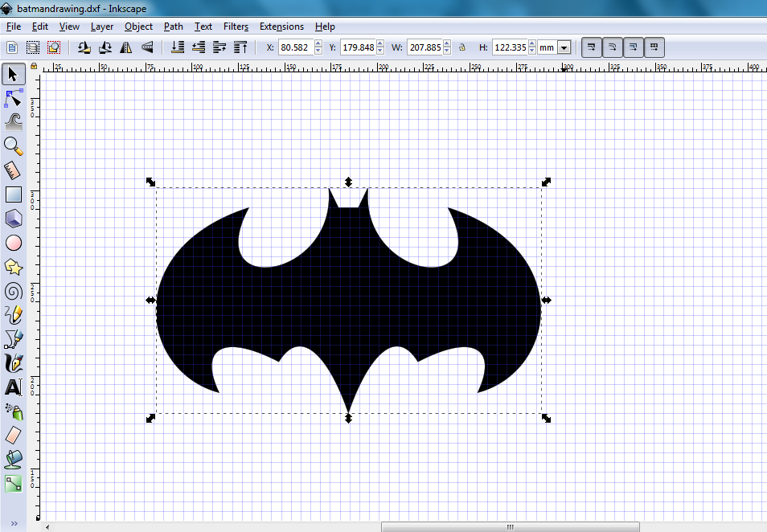Click Select all in all layers icon

click(33, 47)
